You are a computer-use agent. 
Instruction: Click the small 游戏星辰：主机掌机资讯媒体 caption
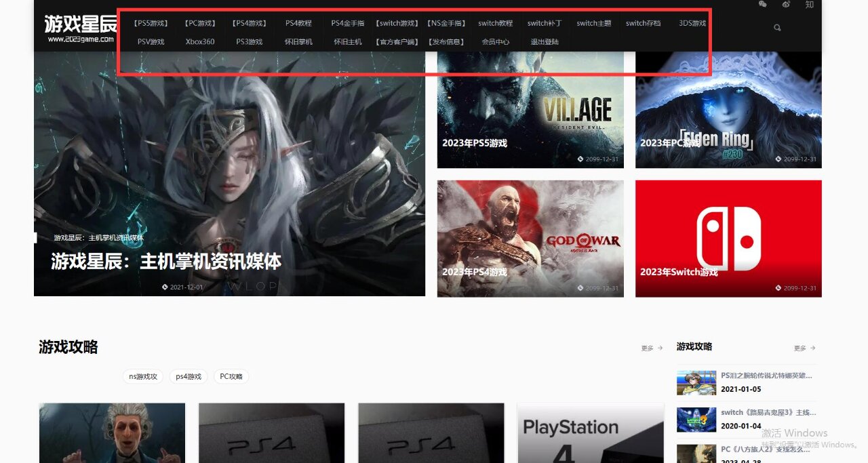pos(99,238)
